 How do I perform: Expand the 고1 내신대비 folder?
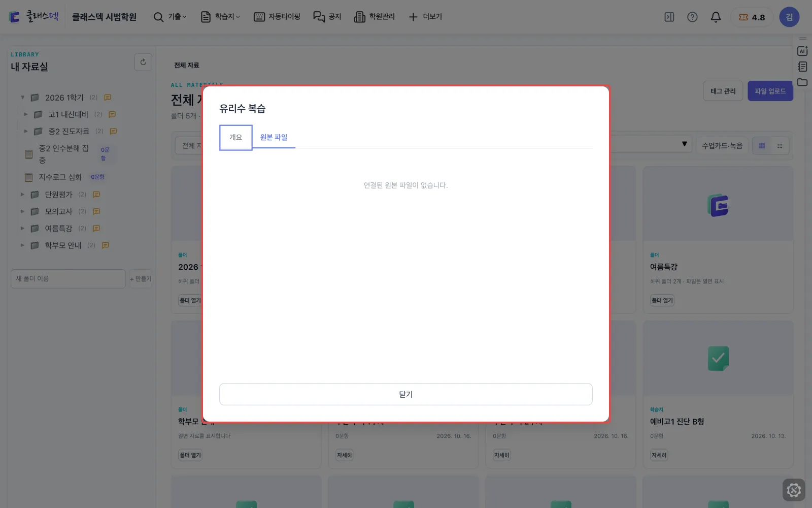pos(26,114)
